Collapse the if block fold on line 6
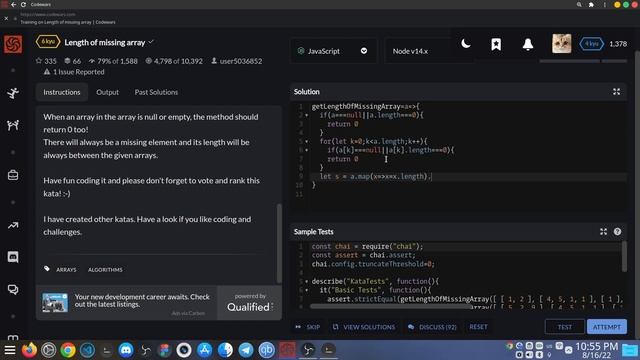Screen dimensions: 640x360 click(307, 150)
